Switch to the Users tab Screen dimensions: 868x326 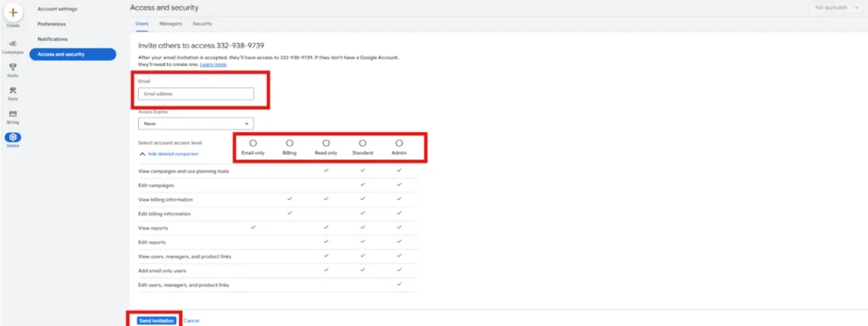point(142,24)
